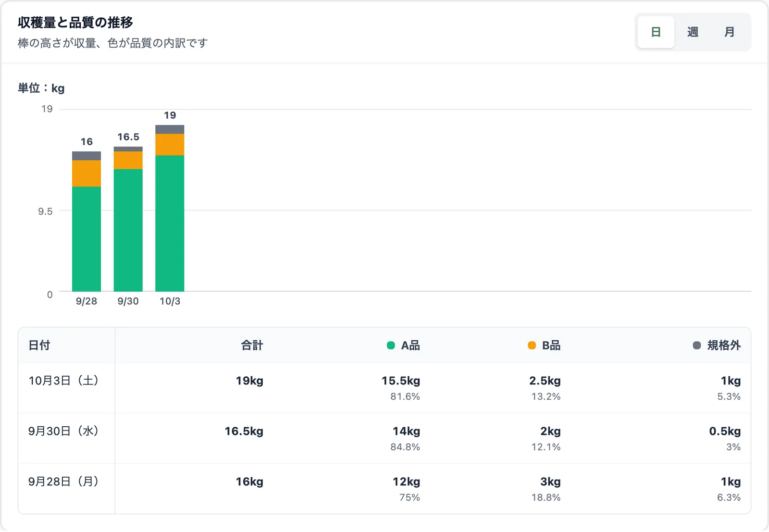Click the 9/30 x-axis date label
This screenshot has width=769, height=532.
pos(128,301)
